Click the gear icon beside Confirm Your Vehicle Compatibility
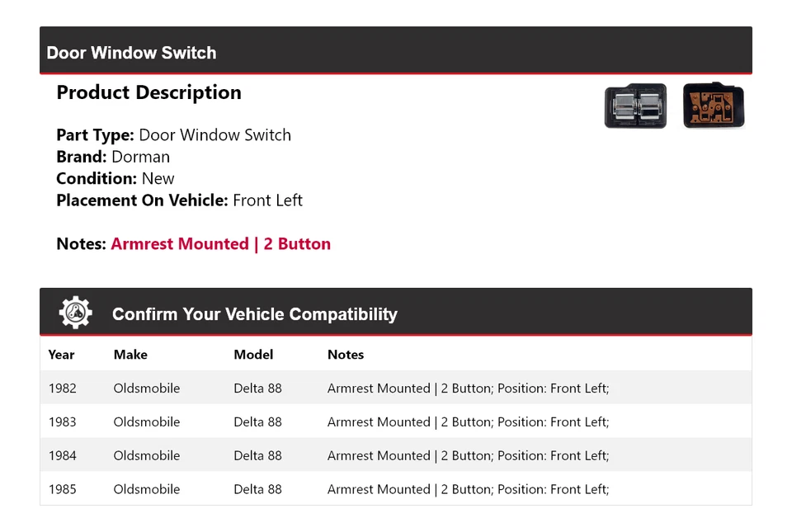Viewport: 792px width, 532px height. [x=75, y=313]
